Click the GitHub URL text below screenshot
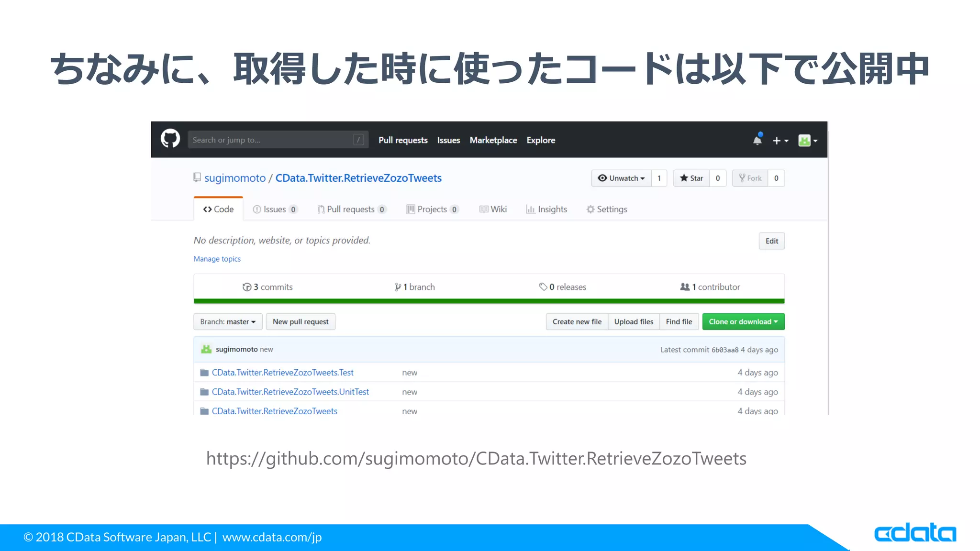This screenshot has height=551, width=980. coord(476,459)
